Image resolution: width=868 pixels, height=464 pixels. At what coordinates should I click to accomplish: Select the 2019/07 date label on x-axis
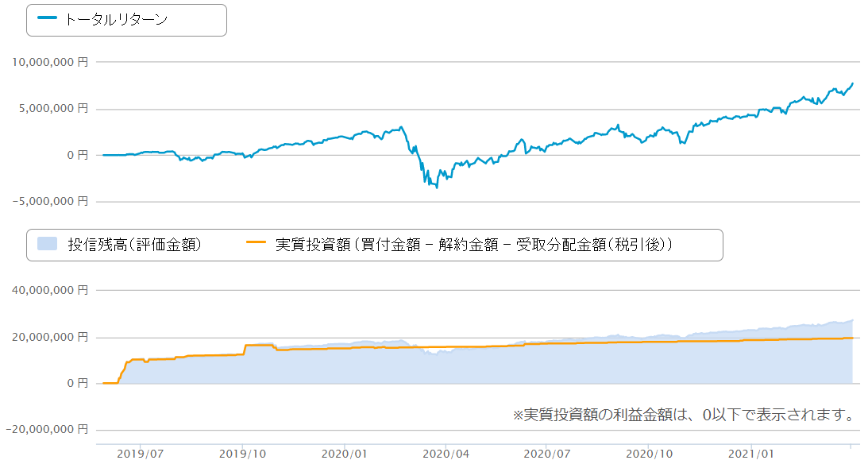[141, 454]
